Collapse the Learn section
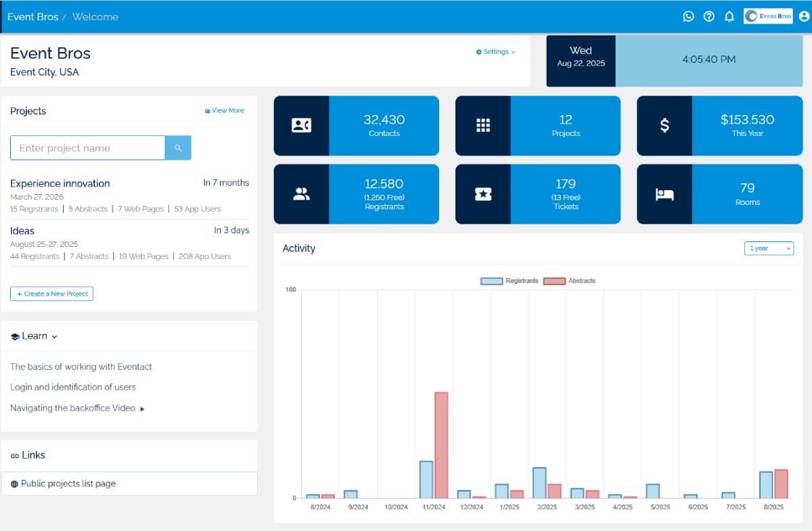This screenshot has width=812, height=531. point(35,336)
